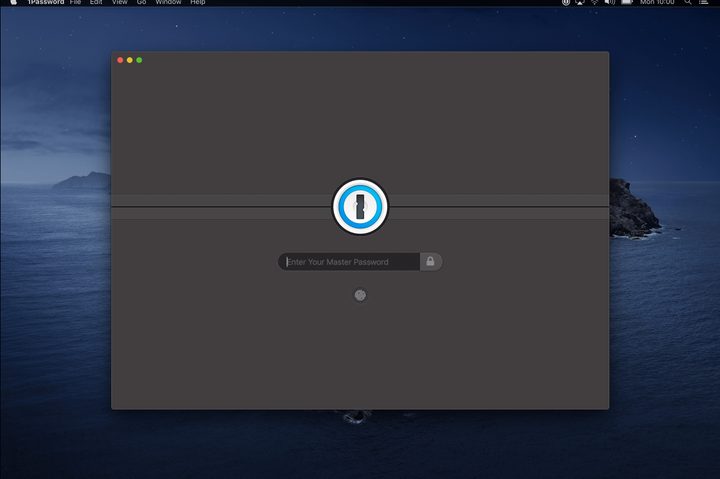
Task: Zoom the 1Password window with green button
Action: [139, 60]
